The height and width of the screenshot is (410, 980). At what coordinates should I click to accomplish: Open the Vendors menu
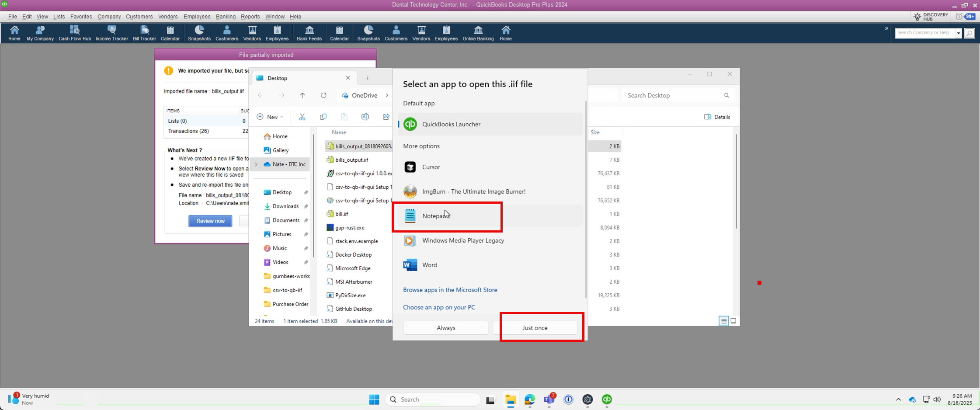pyautogui.click(x=168, y=17)
